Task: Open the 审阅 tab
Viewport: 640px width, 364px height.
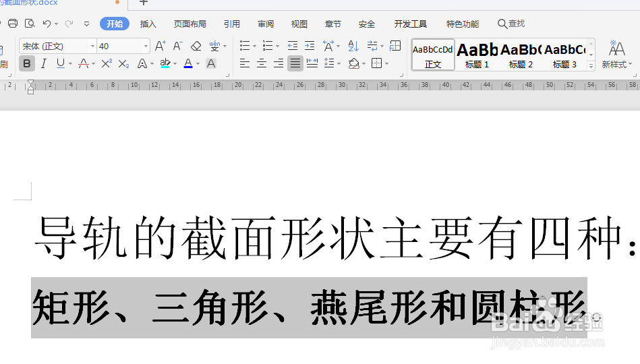Action: (x=266, y=24)
